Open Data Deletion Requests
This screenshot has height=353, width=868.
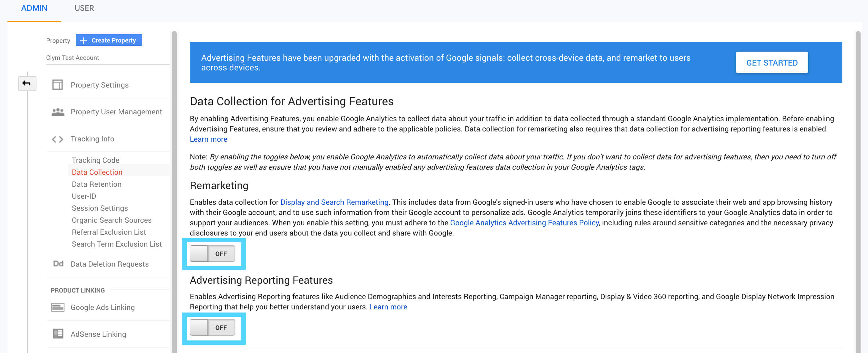pyautogui.click(x=109, y=264)
